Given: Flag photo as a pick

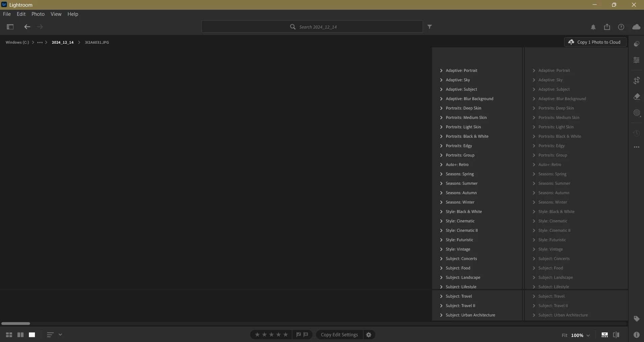Looking at the screenshot, I should coord(298,335).
